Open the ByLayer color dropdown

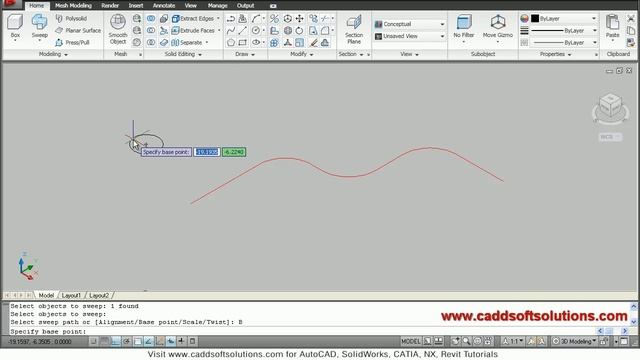click(564, 18)
